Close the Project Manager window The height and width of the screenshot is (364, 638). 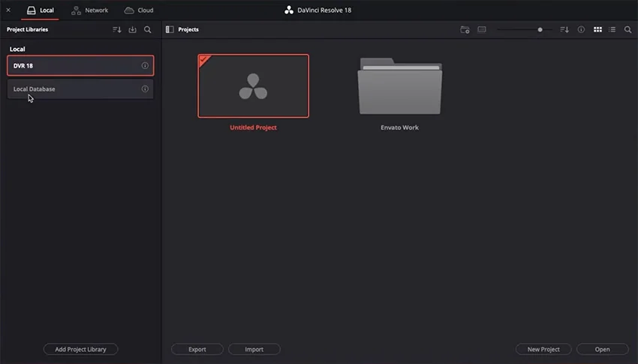click(x=8, y=11)
